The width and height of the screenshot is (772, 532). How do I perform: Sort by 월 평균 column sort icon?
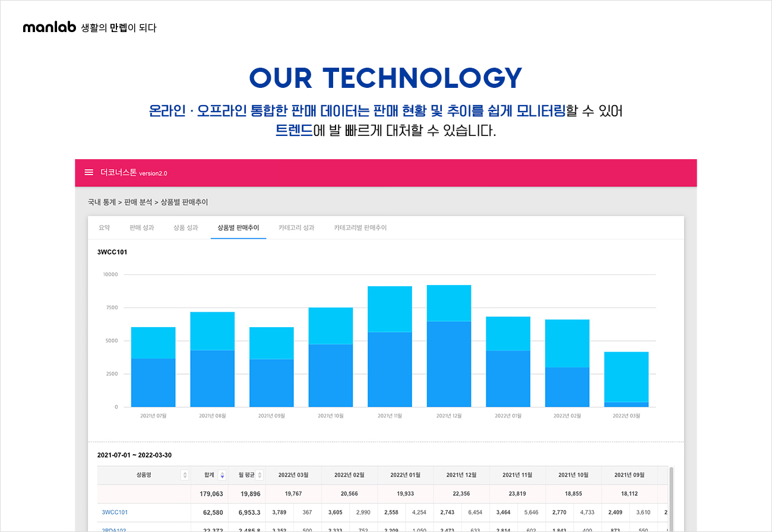pos(260,475)
